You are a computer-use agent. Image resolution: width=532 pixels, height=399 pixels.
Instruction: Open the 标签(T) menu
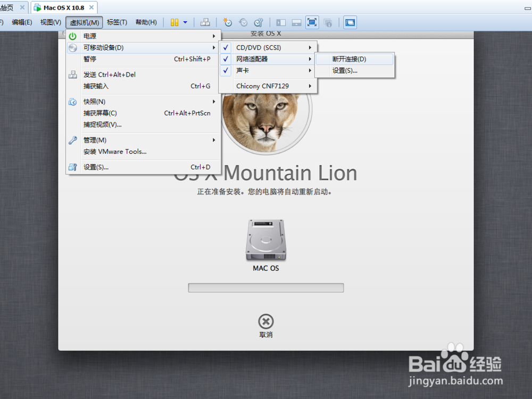coord(117,22)
